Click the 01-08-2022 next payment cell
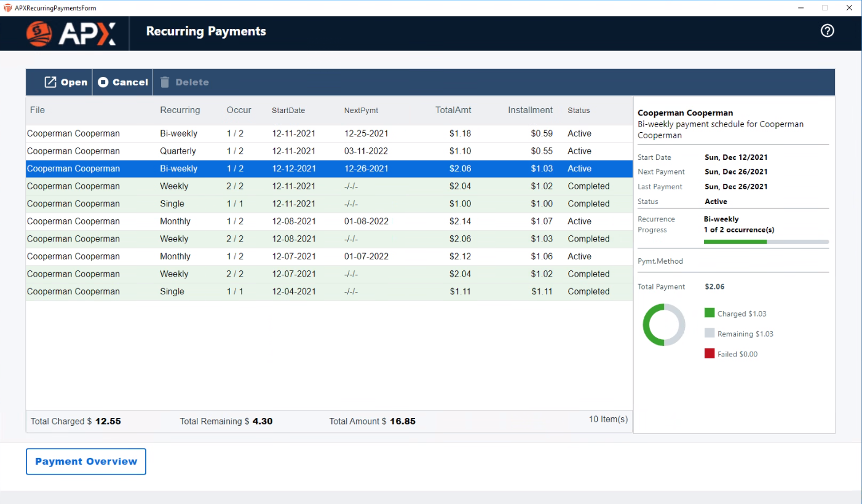 coord(366,221)
